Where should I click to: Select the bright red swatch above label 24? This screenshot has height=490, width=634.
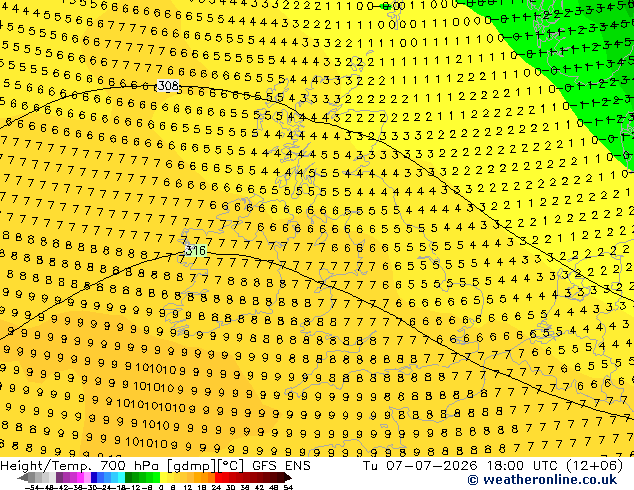coord(218,477)
